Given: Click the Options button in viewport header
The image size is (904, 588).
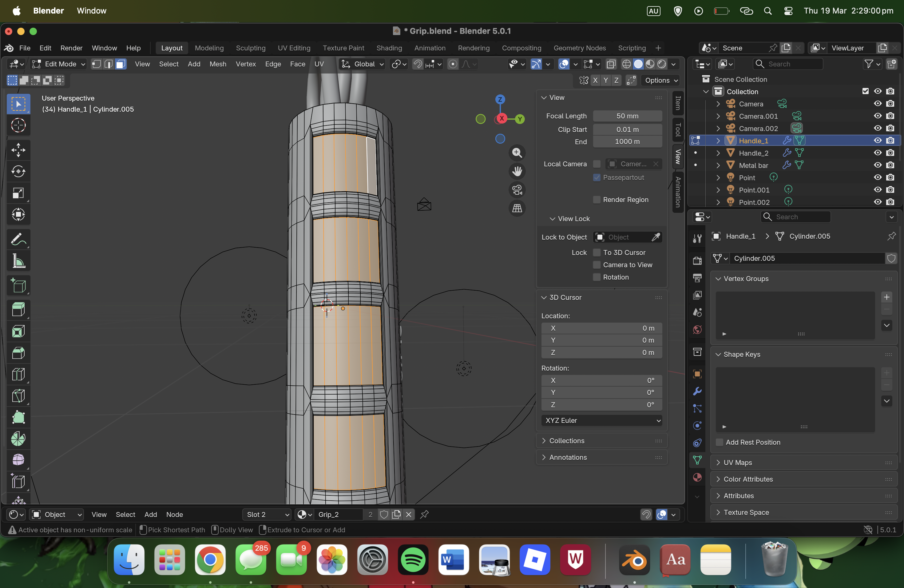Looking at the screenshot, I should [x=661, y=80].
